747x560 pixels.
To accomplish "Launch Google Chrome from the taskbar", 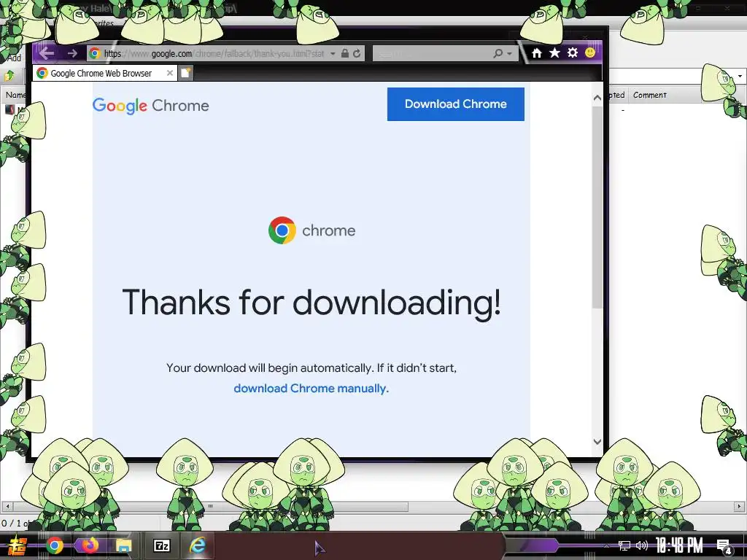I will pos(54,545).
